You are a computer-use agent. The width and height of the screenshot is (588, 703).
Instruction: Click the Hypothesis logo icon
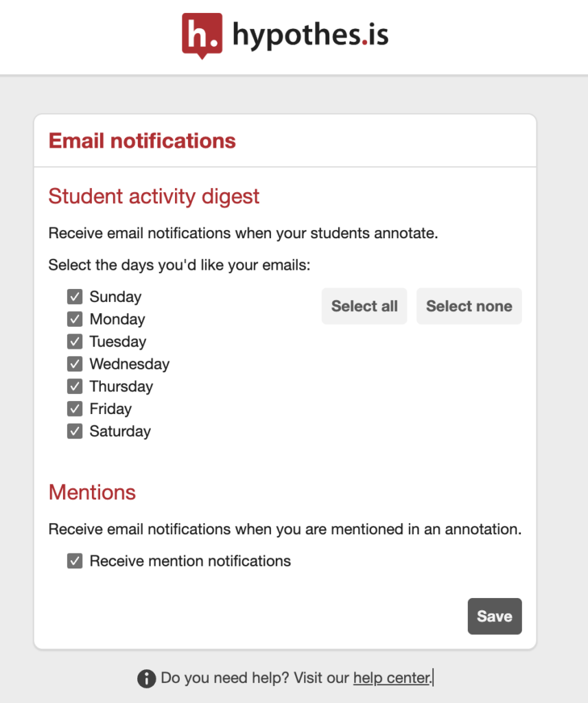point(202,36)
